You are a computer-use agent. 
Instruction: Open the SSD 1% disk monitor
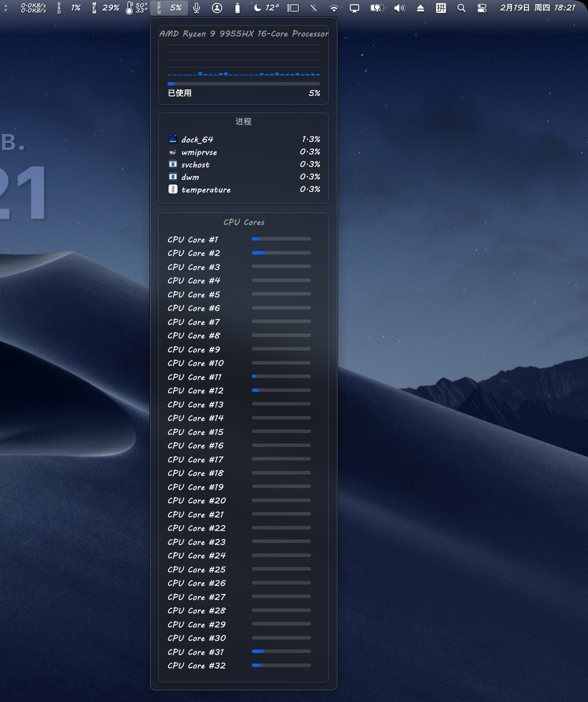coord(69,8)
